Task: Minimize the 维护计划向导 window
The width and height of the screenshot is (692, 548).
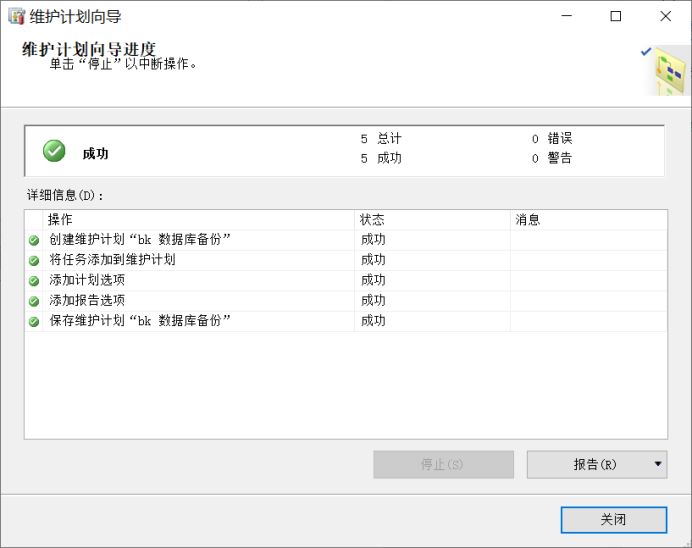Action: click(x=567, y=16)
